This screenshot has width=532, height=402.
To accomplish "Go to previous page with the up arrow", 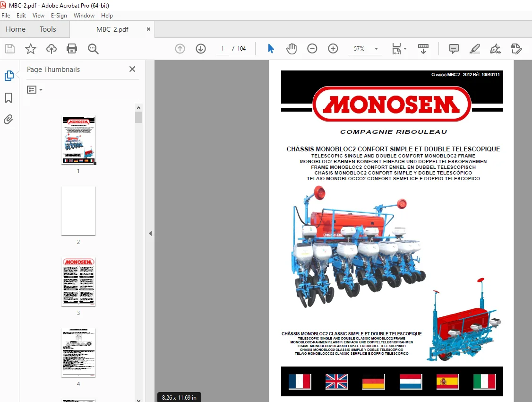I will pyautogui.click(x=180, y=49).
